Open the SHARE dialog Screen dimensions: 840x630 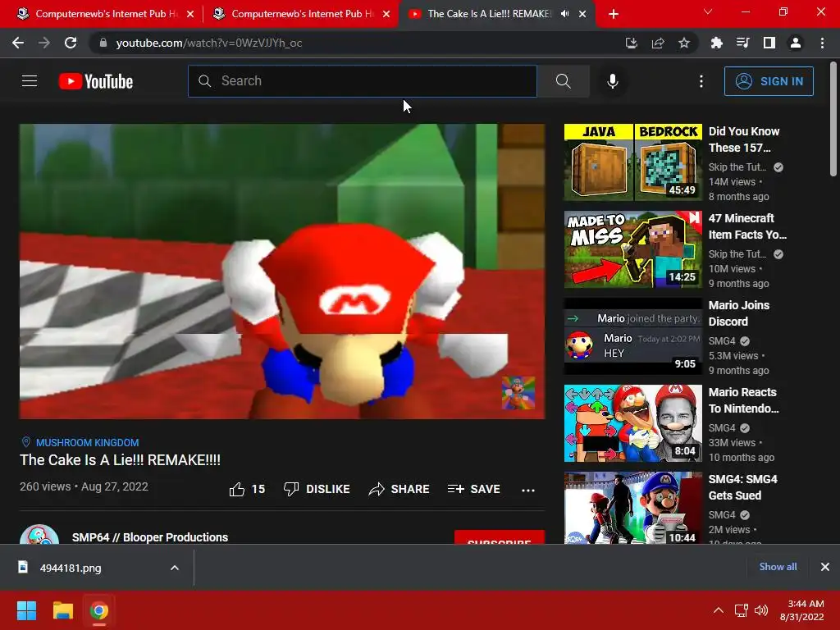pos(399,489)
